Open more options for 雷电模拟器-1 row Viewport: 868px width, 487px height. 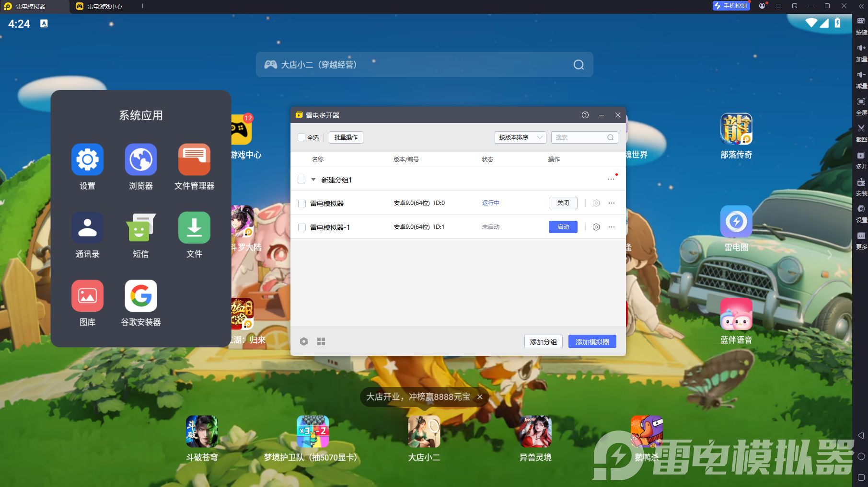point(612,227)
